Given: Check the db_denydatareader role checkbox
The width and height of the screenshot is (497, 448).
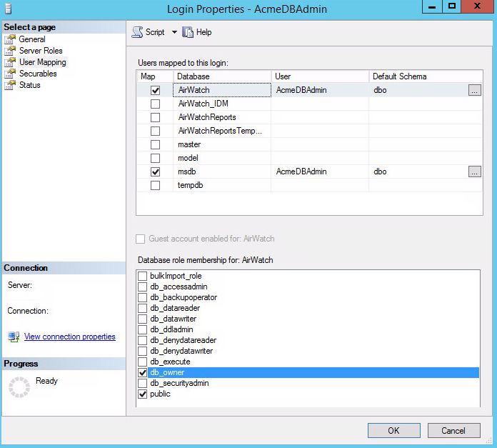Looking at the screenshot, I should [143, 340].
